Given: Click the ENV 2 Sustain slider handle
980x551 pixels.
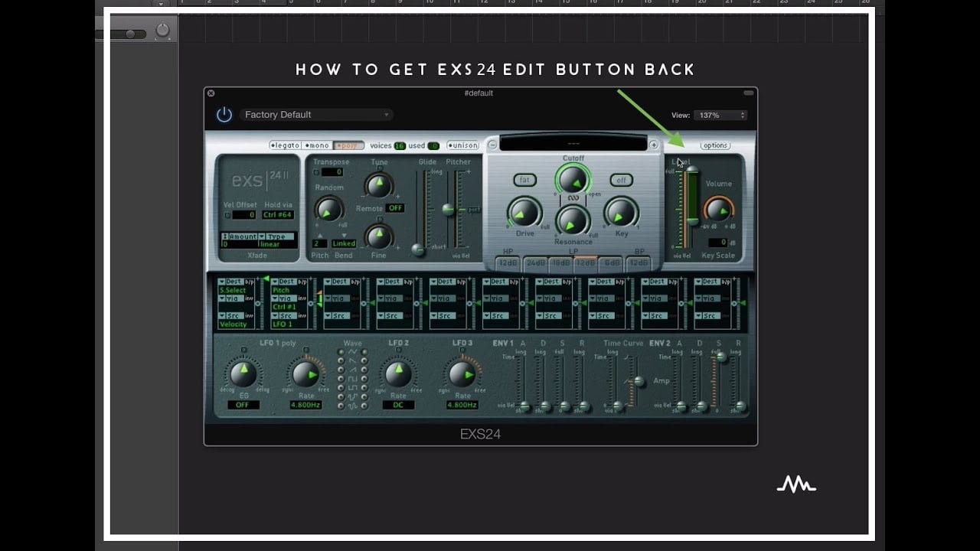Looking at the screenshot, I should [720, 357].
